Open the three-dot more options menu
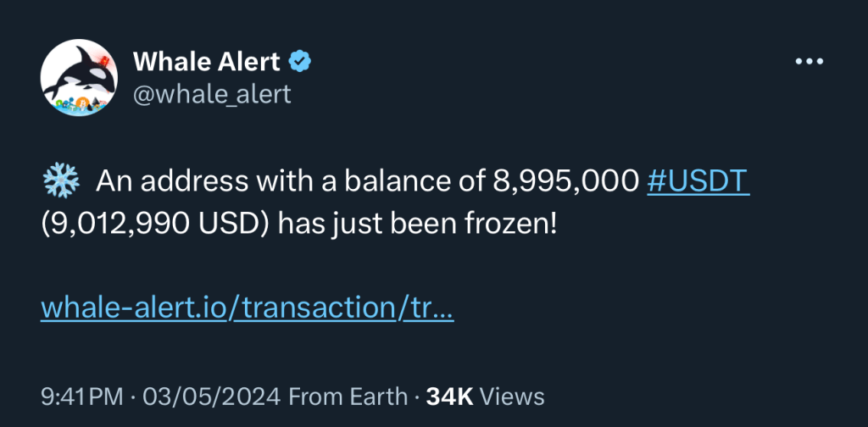The image size is (868, 427). pos(809,62)
